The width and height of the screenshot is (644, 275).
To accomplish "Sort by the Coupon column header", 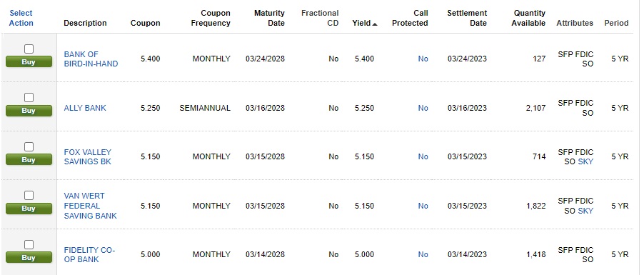I will coord(146,24).
